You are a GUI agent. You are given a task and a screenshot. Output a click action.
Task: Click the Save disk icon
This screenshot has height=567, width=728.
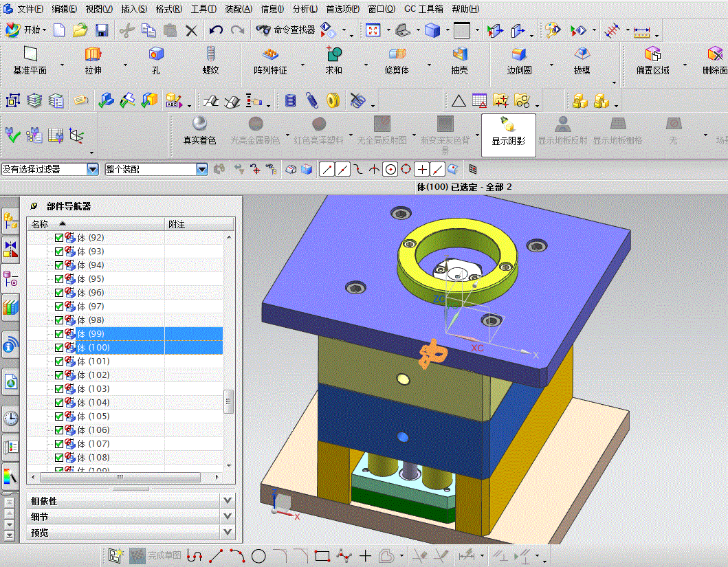tap(102, 31)
